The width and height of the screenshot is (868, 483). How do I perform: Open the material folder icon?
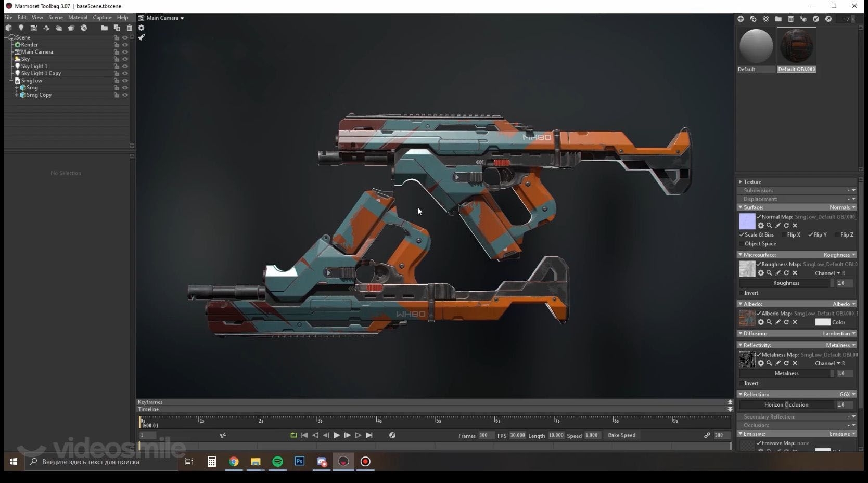pyautogui.click(x=778, y=19)
